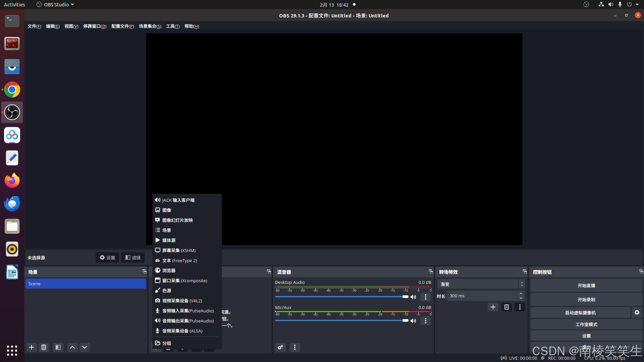The width and height of the screenshot is (644, 362).
Task: Open advanced audio properties gear icon
Action: click(x=280, y=347)
